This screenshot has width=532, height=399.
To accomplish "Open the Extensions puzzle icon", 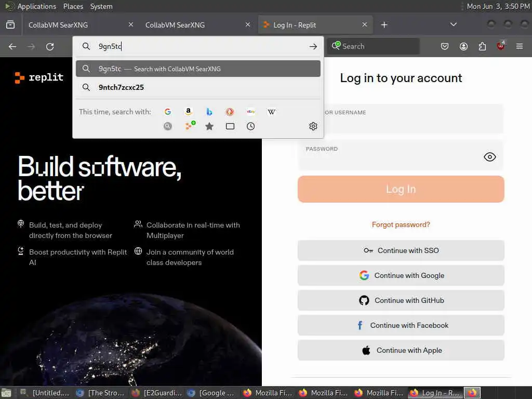I will pyautogui.click(x=482, y=46).
